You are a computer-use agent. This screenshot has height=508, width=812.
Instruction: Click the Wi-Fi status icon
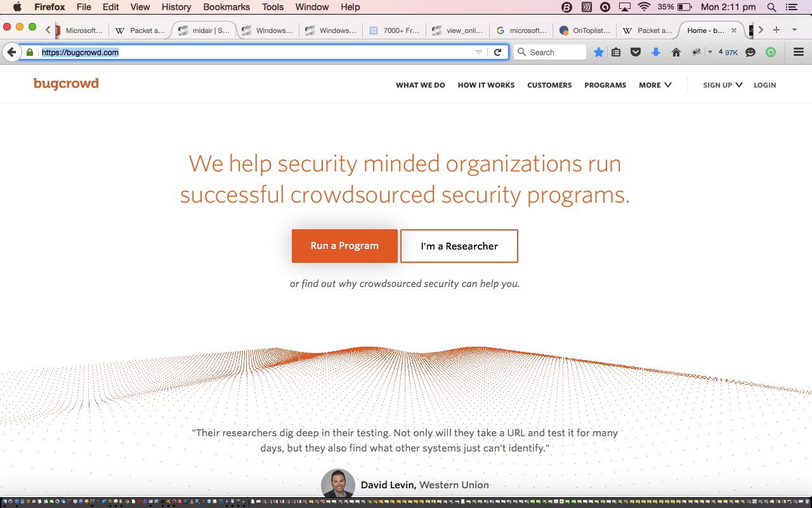tap(645, 7)
